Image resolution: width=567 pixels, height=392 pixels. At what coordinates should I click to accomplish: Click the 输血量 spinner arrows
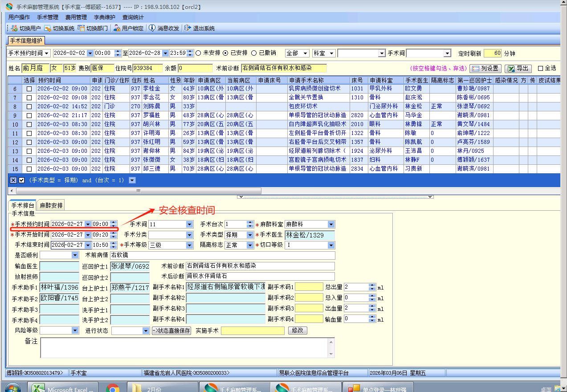[373, 319]
